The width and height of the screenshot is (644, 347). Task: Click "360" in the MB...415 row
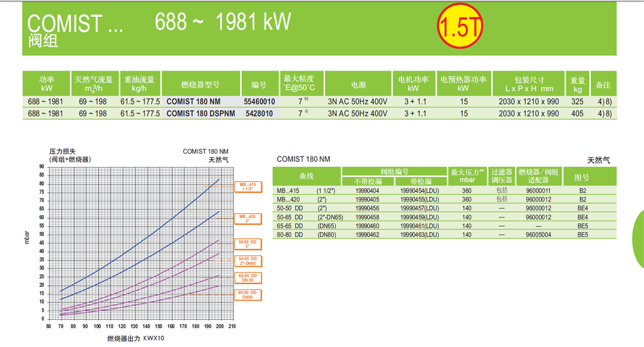click(467, 191)
